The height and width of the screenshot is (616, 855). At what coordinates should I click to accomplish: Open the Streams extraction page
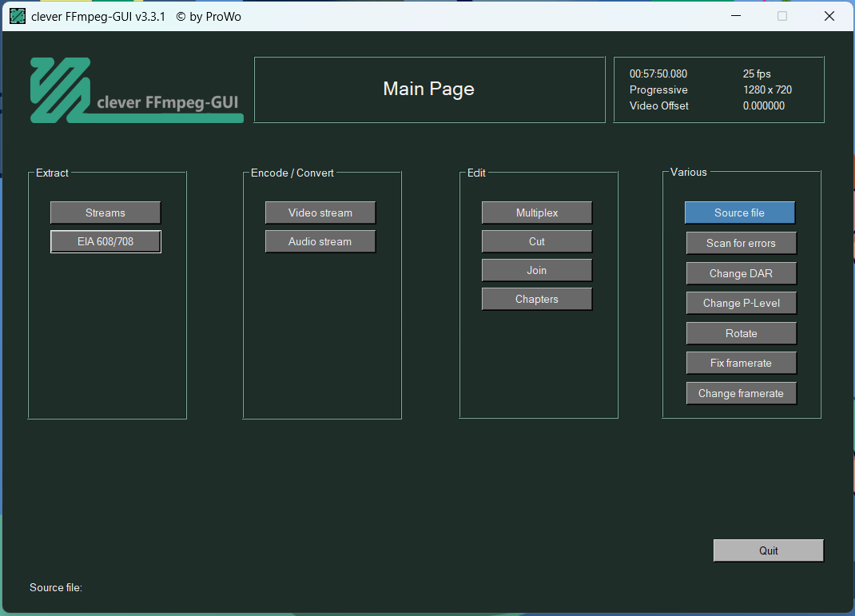(x=105, y=213)
